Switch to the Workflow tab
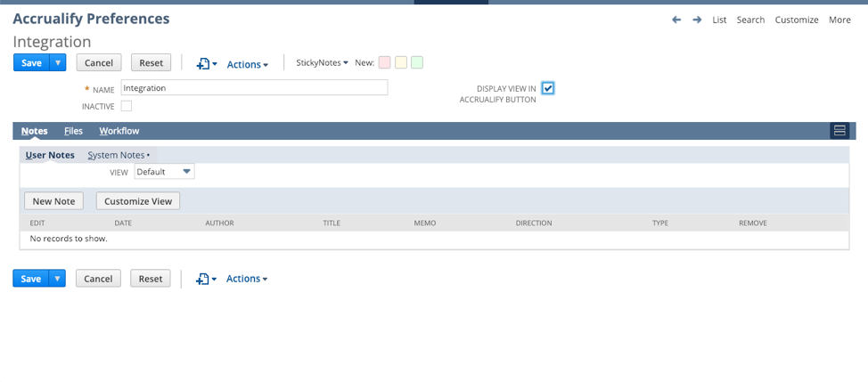Screen dimensions: 868x382 [119, 131]
